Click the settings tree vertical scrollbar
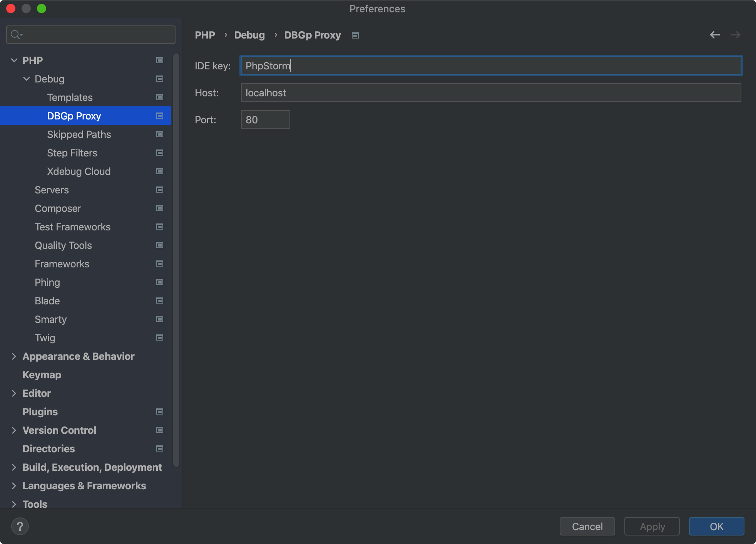Viewport: 756px width, 544px height. click(176, 260)
